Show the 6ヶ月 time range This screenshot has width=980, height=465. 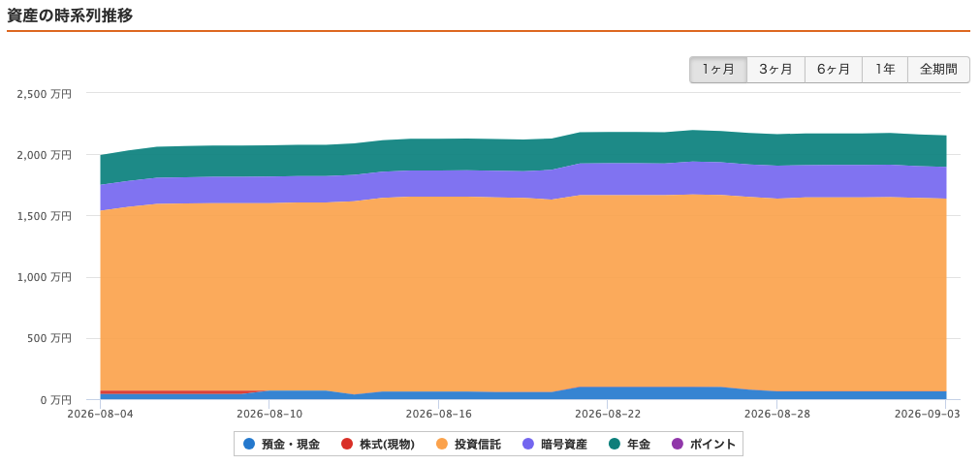tap(834, 70)
